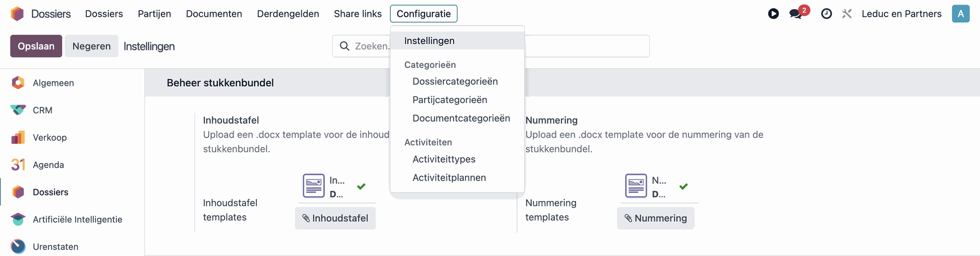
Task: Open Documentcategorieën from Configuratie menu
Action: point(461,118)
